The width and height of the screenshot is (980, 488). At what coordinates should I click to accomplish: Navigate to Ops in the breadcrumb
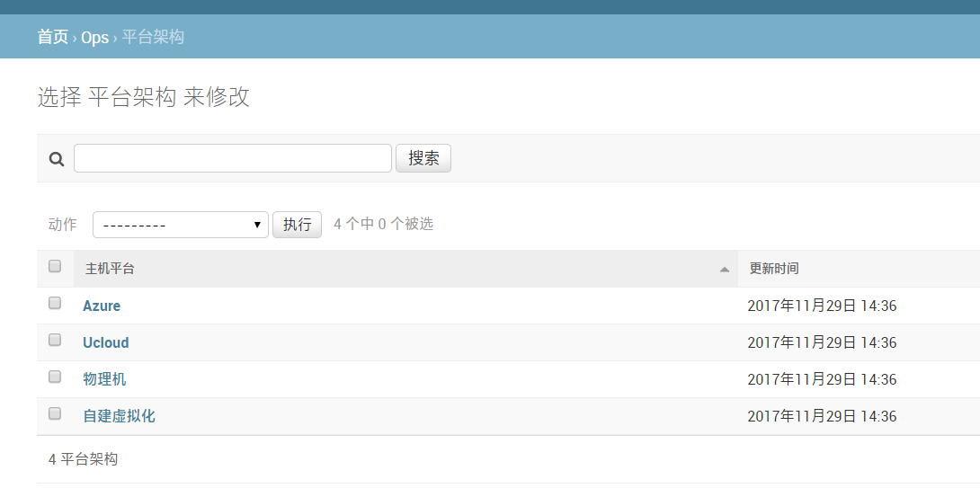point(94,37)
